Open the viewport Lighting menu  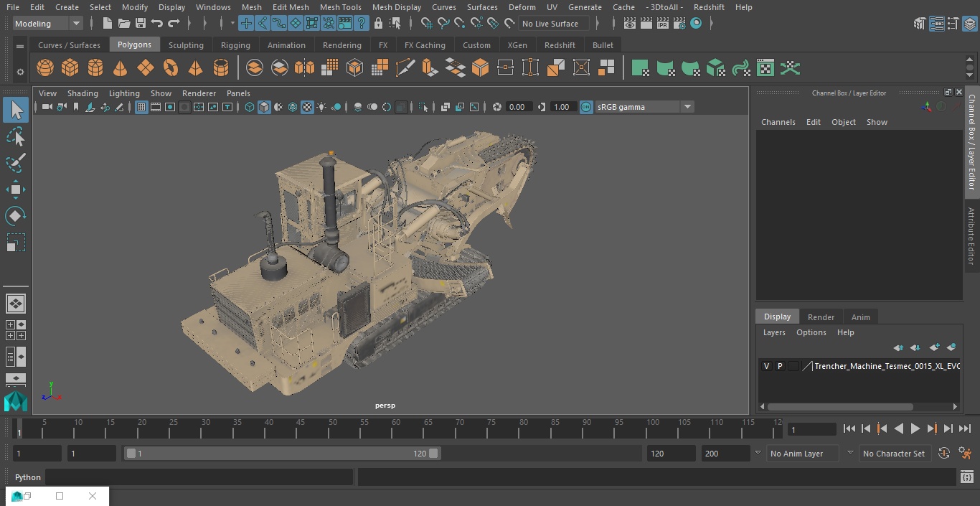(x=124, y=93)
